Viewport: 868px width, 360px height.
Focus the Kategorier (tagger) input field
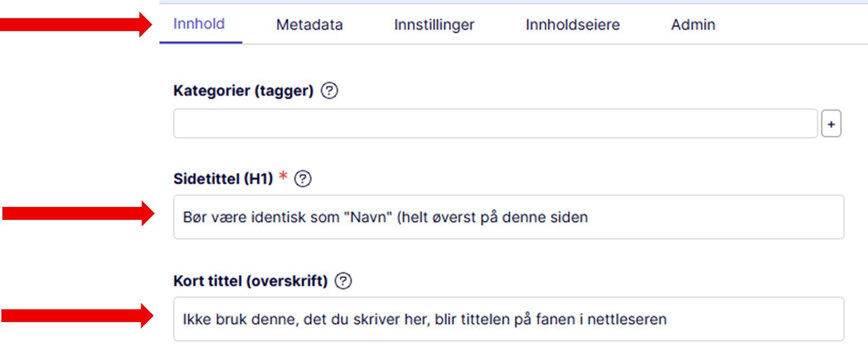point(495,124)
